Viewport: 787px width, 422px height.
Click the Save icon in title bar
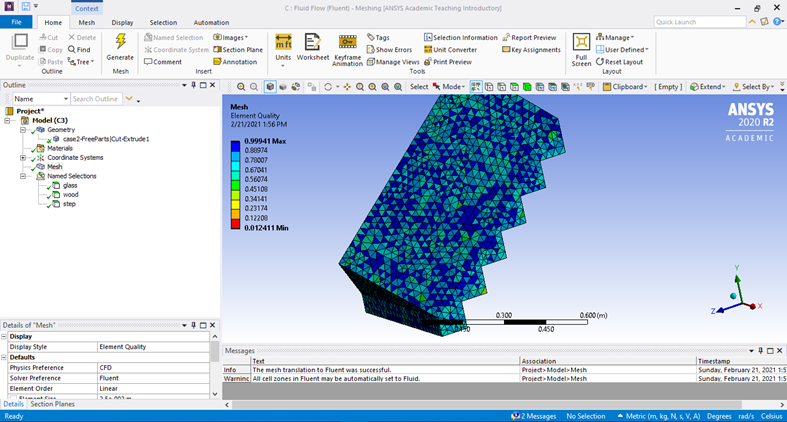(x=26, y=7)
